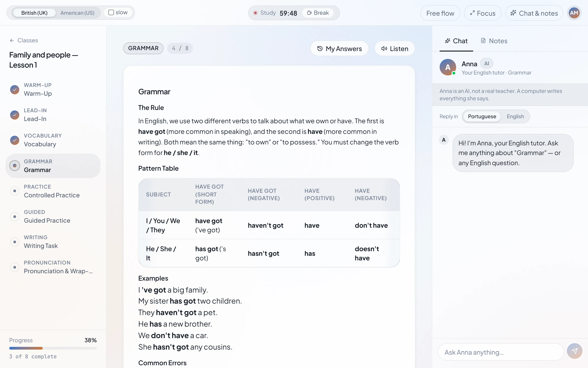Click the Pronunciation step circle icon

click(x=14, y=267)
